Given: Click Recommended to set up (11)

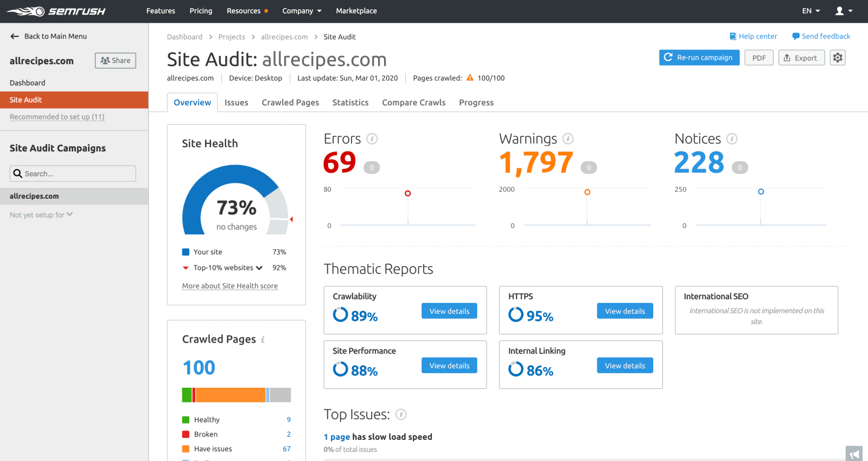Looking at the screenshot, I should click(x=57, y=117).
